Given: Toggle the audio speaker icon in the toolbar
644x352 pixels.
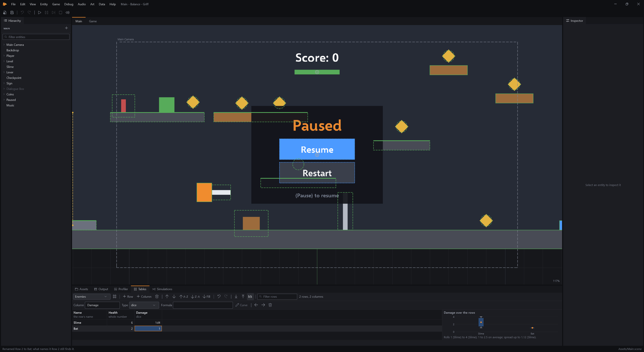Looking at the screenshot, I should (x=68, y=12).
